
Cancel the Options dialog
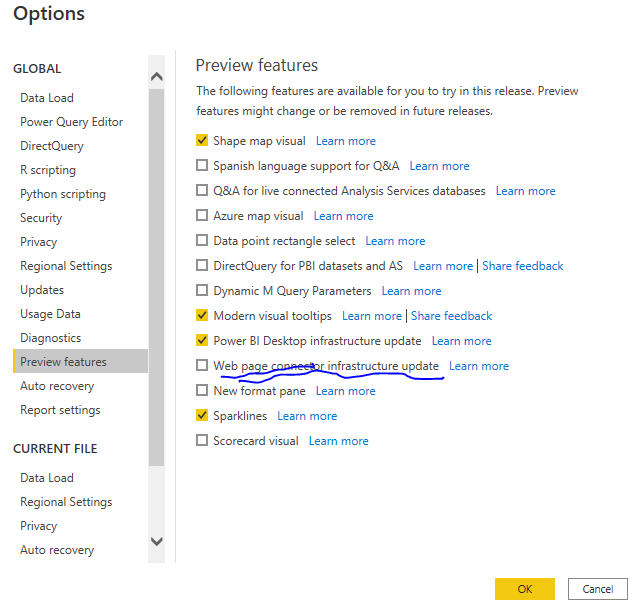pyautogui.click(x=598, y=589)
